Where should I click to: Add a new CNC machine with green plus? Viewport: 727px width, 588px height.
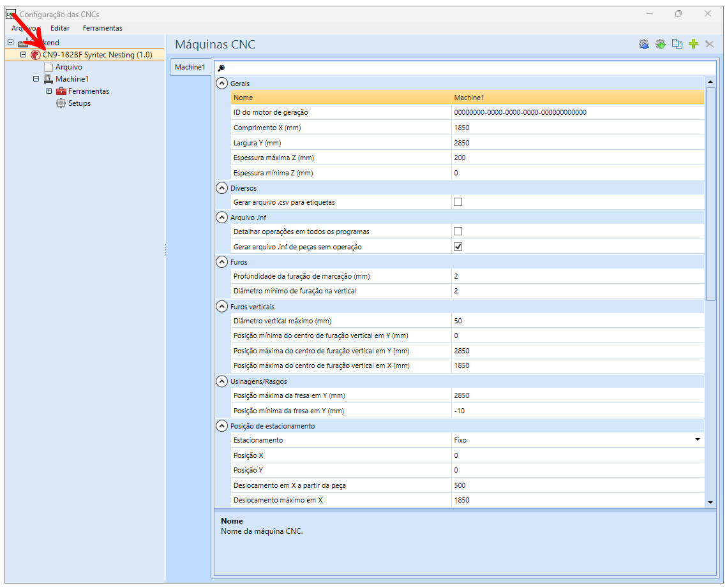tap(694, 44)
